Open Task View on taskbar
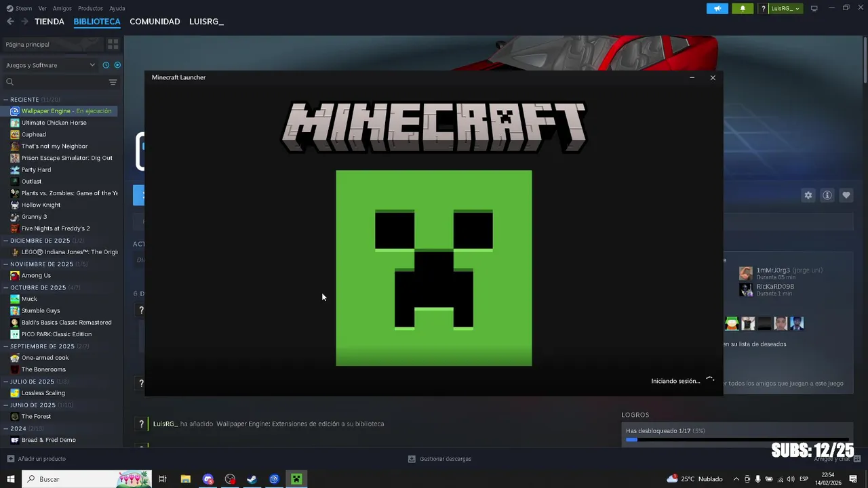 pyautogui.click(x=163, y=479)
